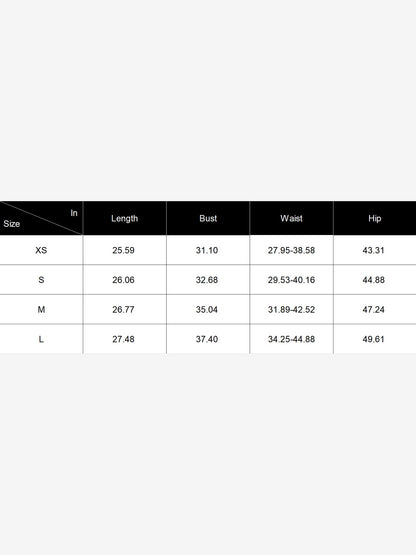This screenshot has width=416, height=555.
Task: Select the L size row label
Action: [41, 339]
